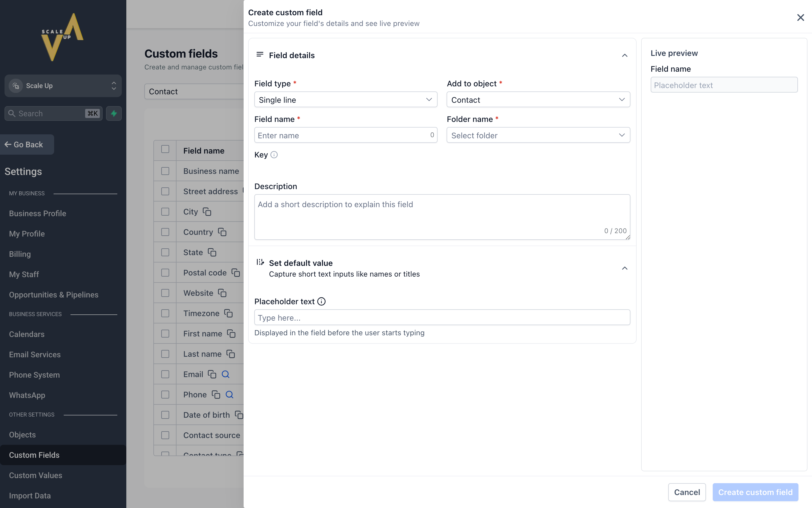Check the Business name row checkbox
The width and height of the screenshot is (812, 508).
pyautogui.click(x=165, y=171)
